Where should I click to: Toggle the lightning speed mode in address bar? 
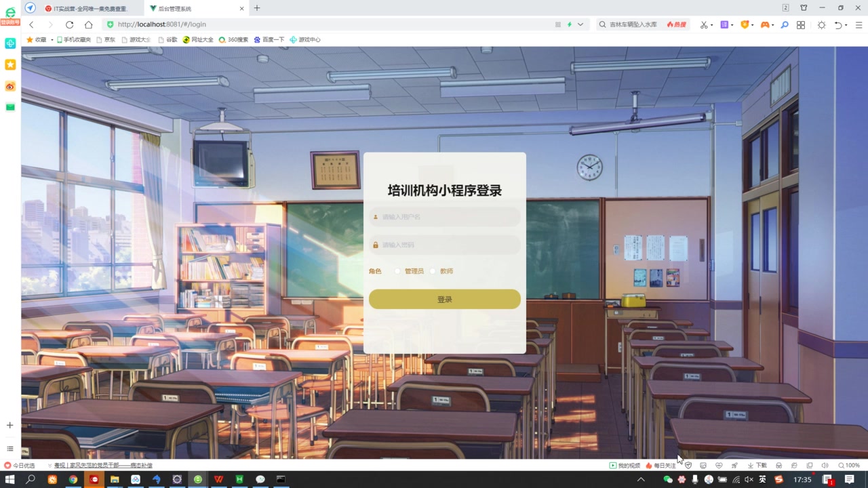[570, 24]
